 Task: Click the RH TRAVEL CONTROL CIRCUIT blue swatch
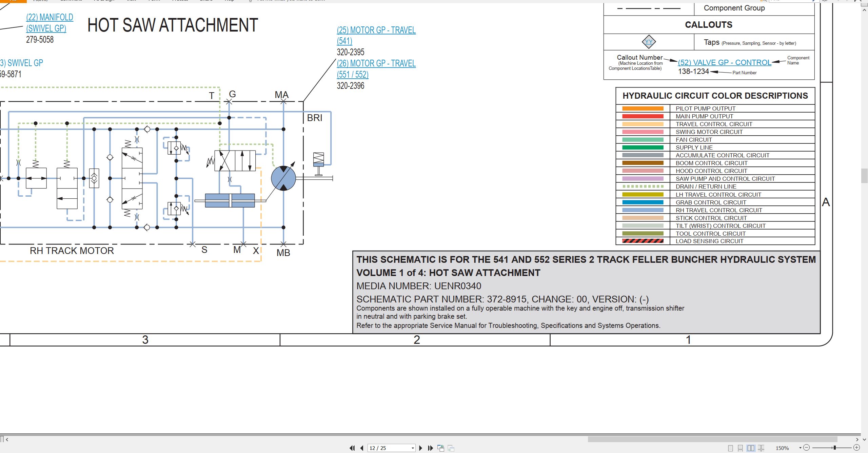coord(643,210)
